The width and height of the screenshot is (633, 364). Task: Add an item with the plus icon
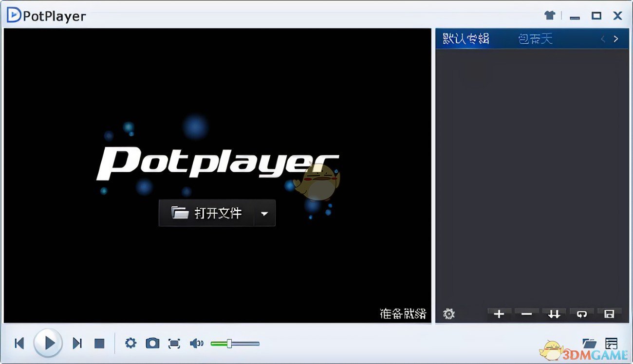click(499, 314)
